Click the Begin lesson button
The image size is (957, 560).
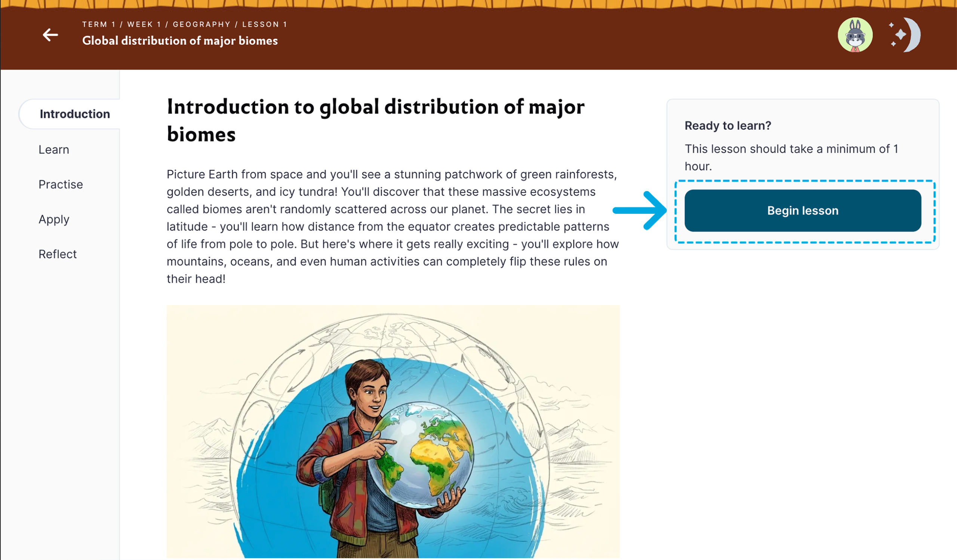click(x=803, y=211)
